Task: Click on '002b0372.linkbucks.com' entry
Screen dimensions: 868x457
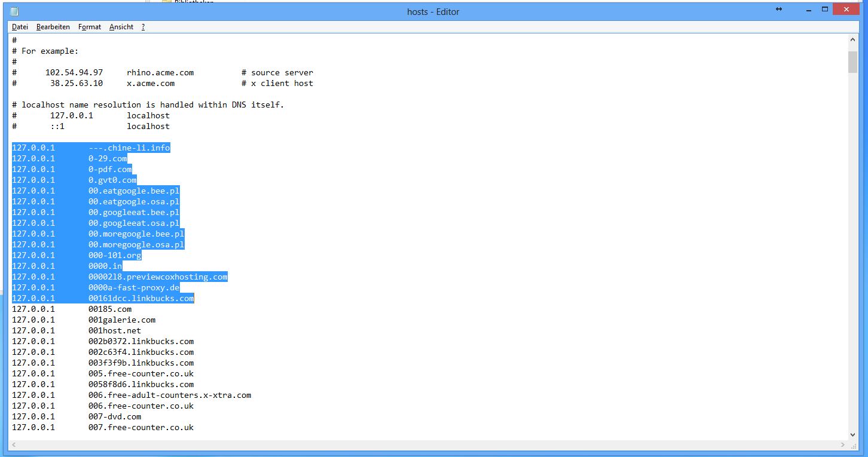Action: pyautogui.click(x=141, y=341)
